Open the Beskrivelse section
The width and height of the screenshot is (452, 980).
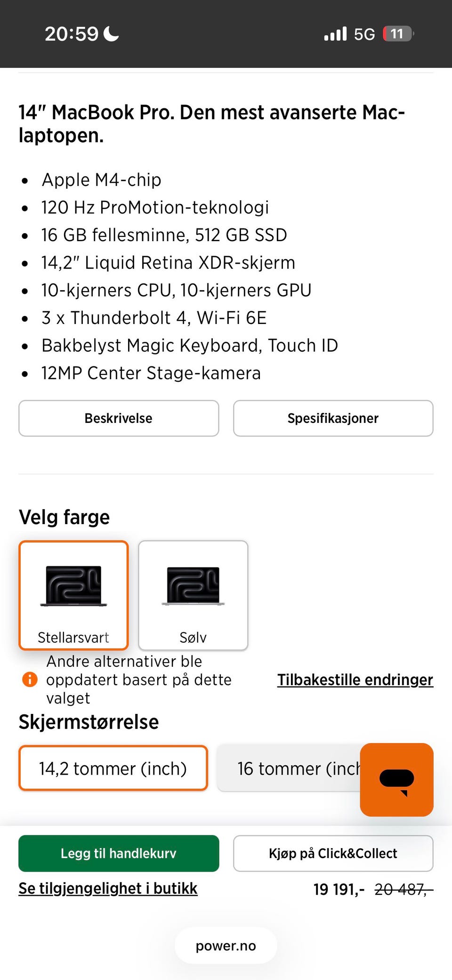click(x=119, y=418)
